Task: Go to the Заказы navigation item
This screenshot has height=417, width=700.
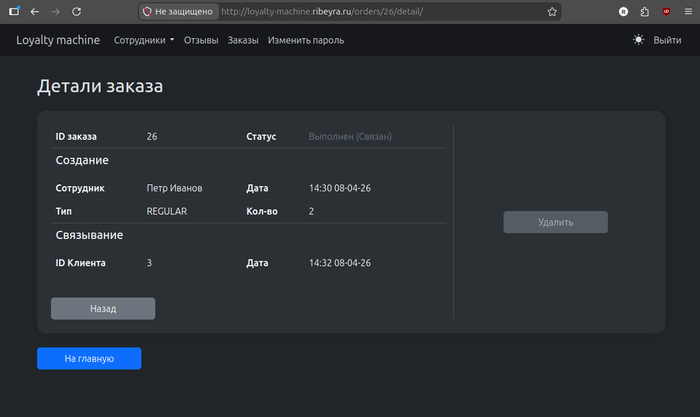Action: click(243, 40)
